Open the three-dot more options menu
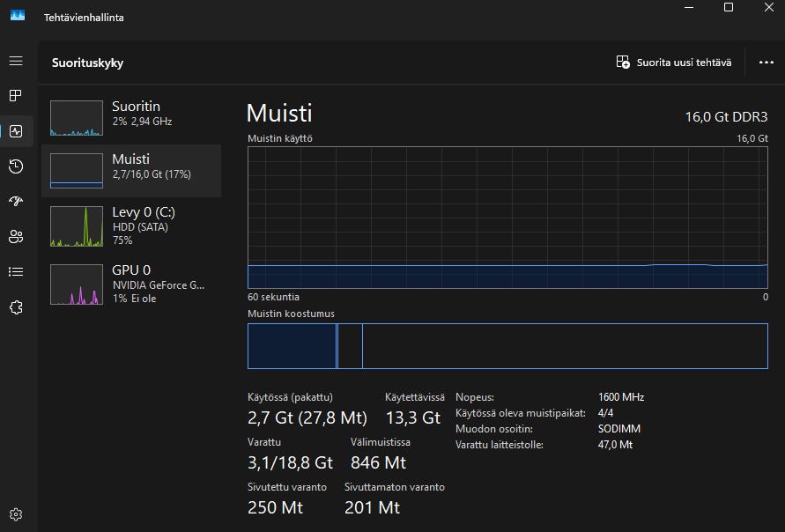 click(x=766, y=63)
